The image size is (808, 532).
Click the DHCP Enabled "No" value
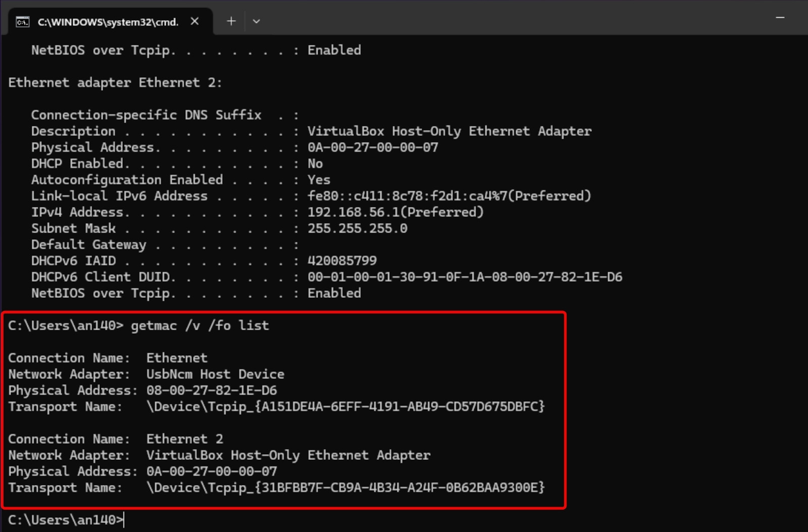pos(315,164)
